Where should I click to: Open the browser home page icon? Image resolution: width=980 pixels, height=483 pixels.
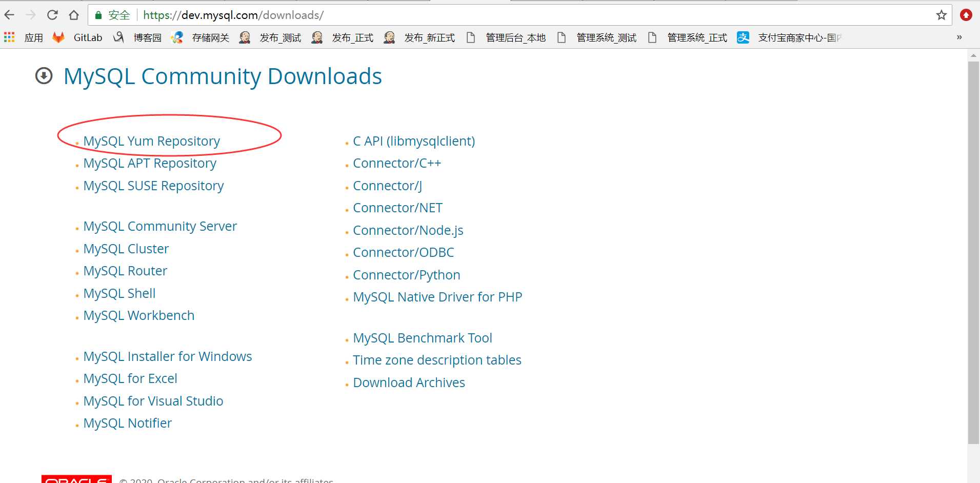74,15
